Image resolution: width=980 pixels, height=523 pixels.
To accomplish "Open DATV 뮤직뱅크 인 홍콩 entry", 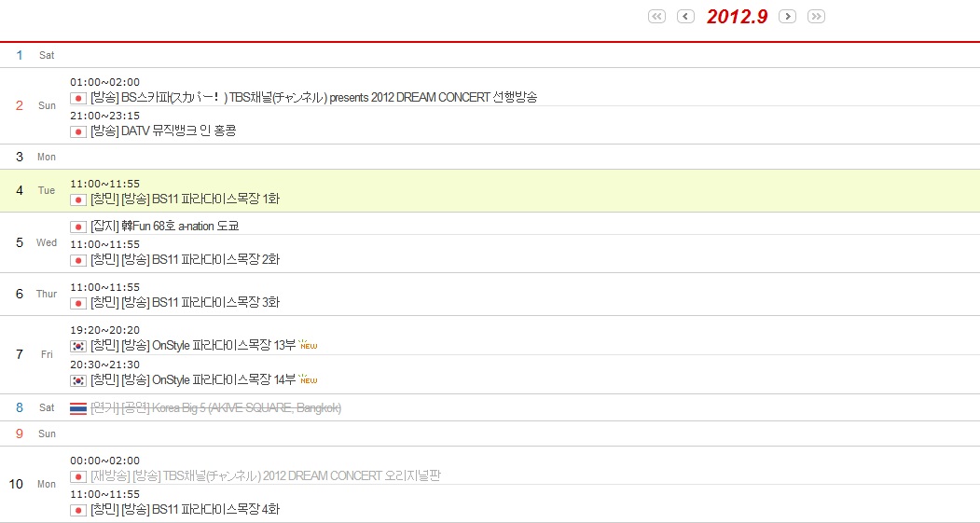I will 163,131.
